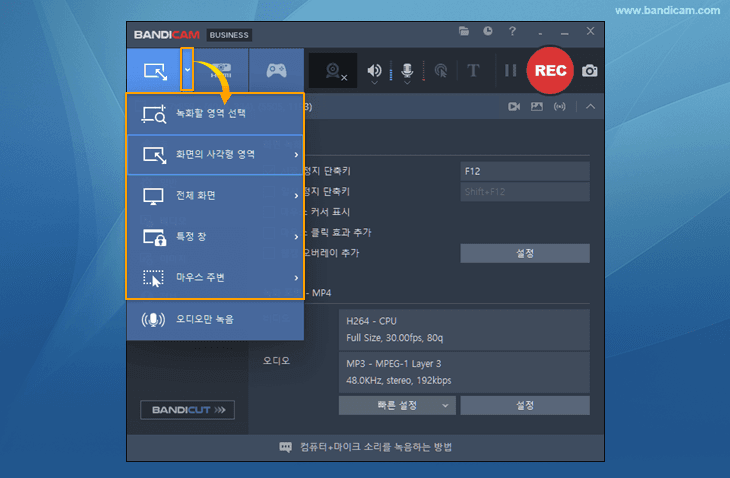Take a screenshot with camera icon

[x=589, y=71]
